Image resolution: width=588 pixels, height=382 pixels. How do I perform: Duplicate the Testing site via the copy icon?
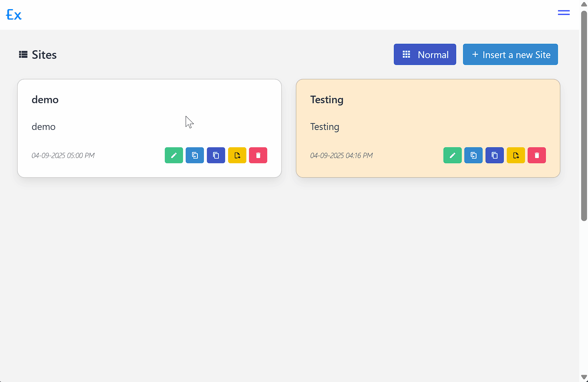pyautogui.click(x=494, y=155)
